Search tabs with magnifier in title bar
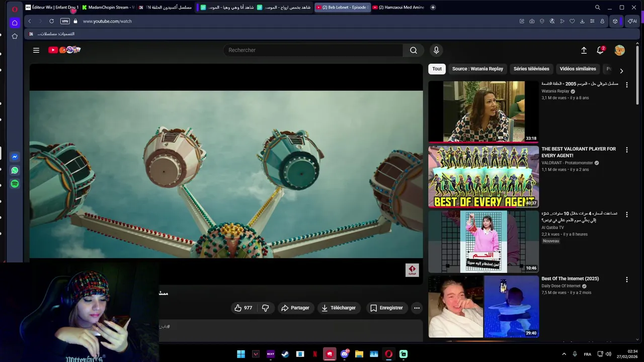Viewport: 644px width, 362px height. click(x=597, y=8)
